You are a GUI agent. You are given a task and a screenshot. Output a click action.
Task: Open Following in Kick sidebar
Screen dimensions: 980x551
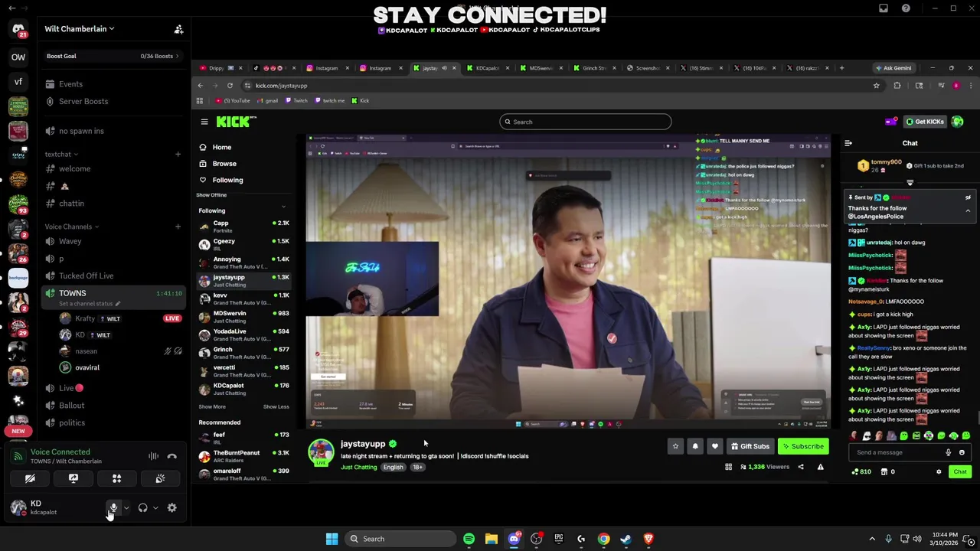tap(227, 181)
